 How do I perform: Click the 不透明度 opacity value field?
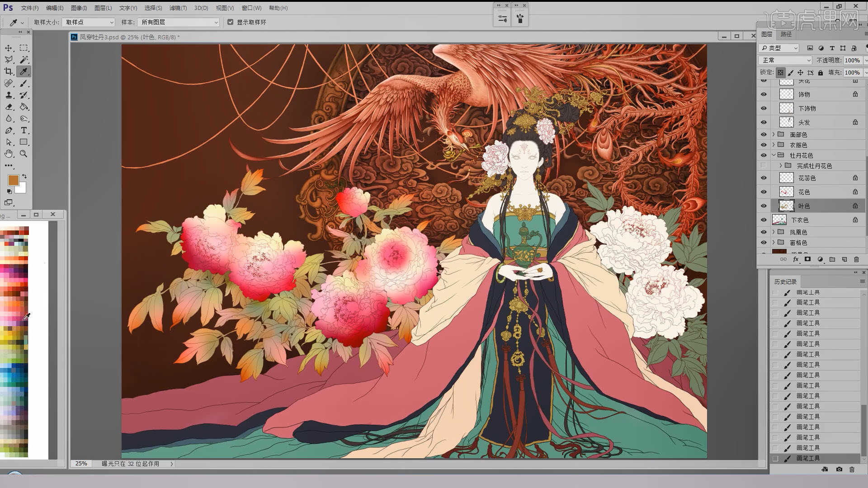click(x=853, y=60)
